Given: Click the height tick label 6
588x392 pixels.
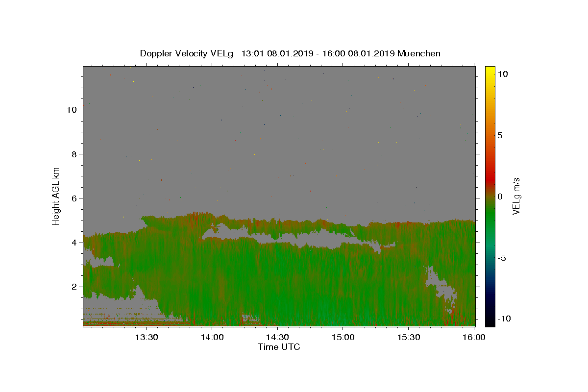Looking at the screenshot, I should pos(74,198).
